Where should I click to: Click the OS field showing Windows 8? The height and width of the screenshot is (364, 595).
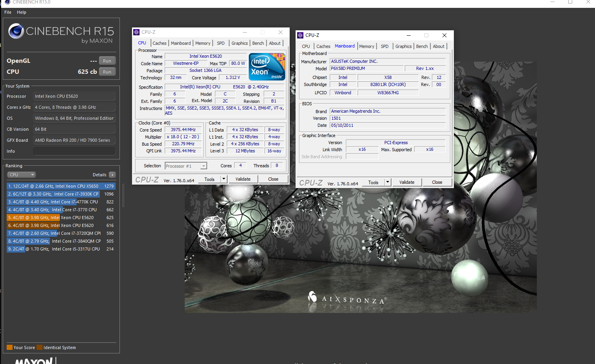tap(74, 118)
